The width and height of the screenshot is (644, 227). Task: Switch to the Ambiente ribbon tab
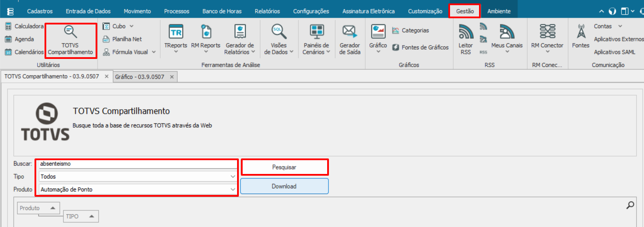(499, 11)
